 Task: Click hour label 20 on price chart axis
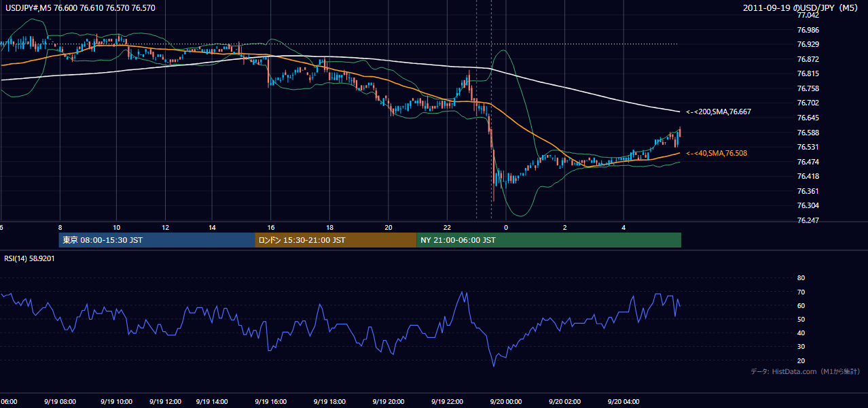(x=388, y=227)
